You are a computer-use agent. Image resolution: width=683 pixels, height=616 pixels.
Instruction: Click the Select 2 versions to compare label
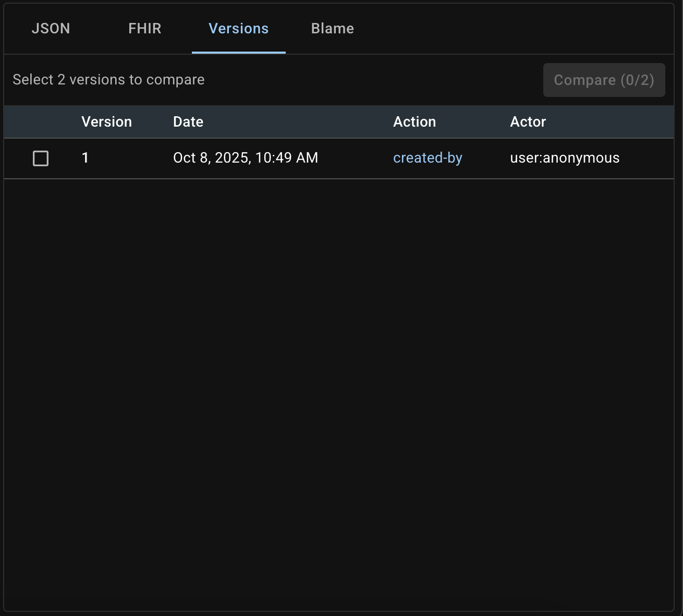point(108,80)
